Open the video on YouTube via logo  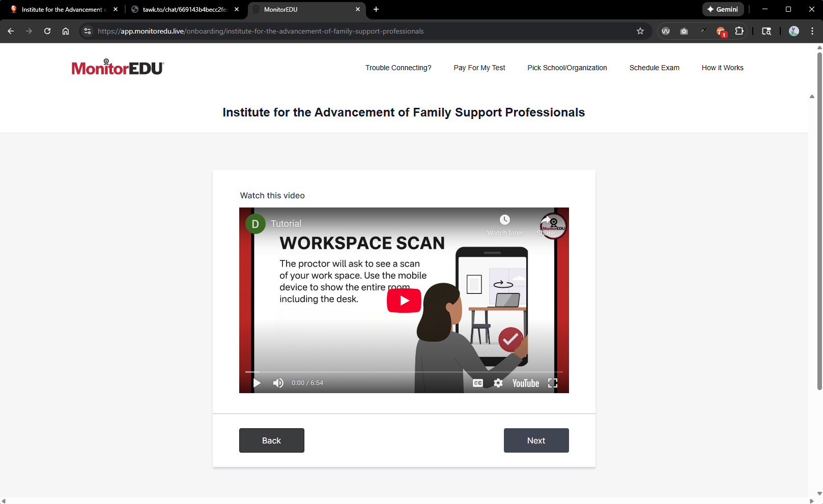[526, 383]
